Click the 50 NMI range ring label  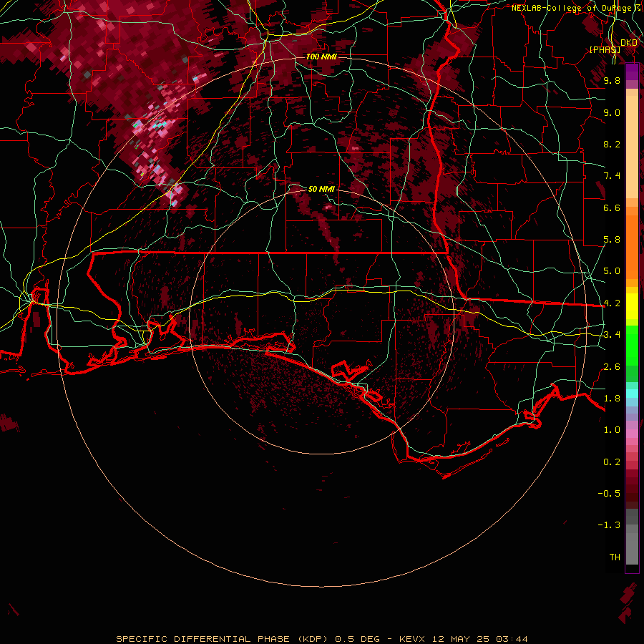coord(321,189)
